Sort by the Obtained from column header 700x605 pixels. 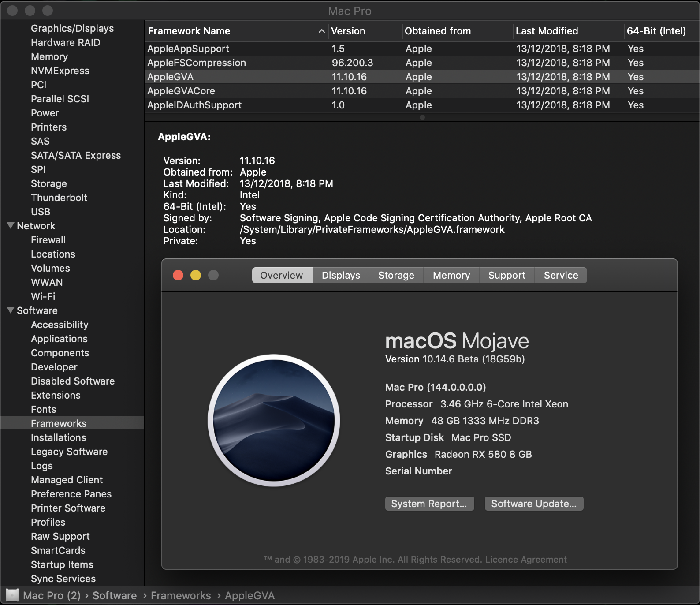pos(458,31)
